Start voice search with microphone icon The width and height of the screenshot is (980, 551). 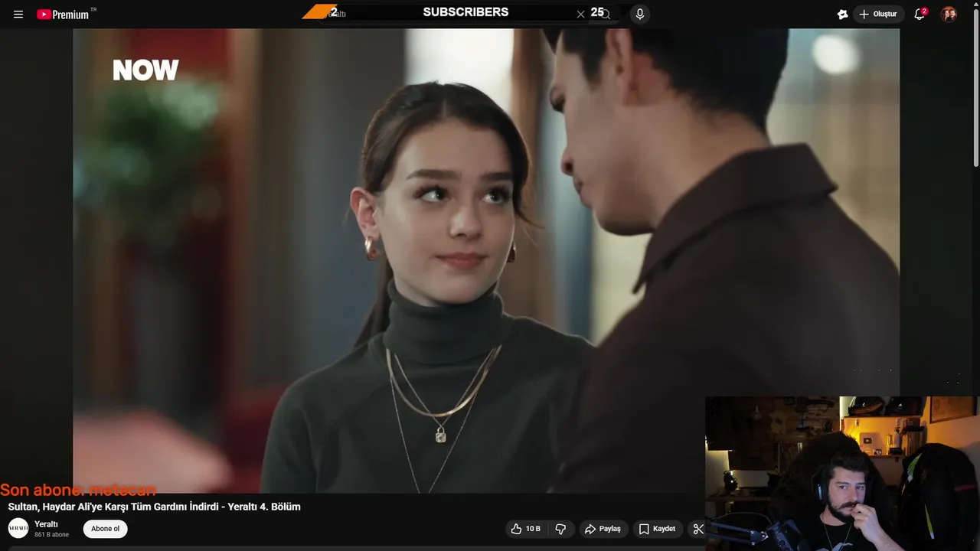click(640, 14)
